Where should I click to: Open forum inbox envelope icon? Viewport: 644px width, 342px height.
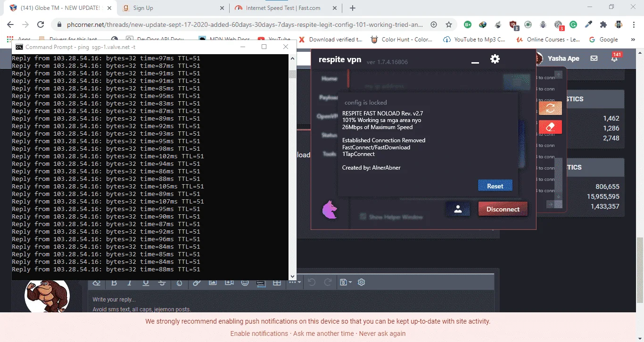tap(594, 58)
